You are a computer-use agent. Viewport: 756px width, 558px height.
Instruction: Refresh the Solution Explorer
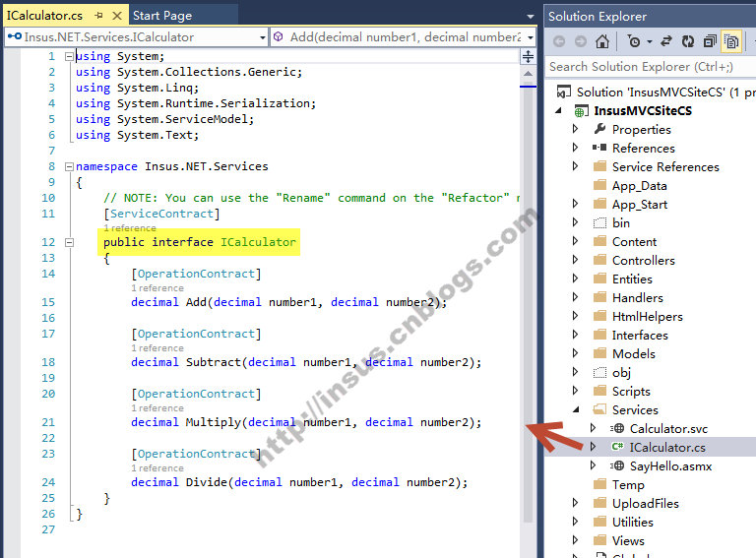688,42
